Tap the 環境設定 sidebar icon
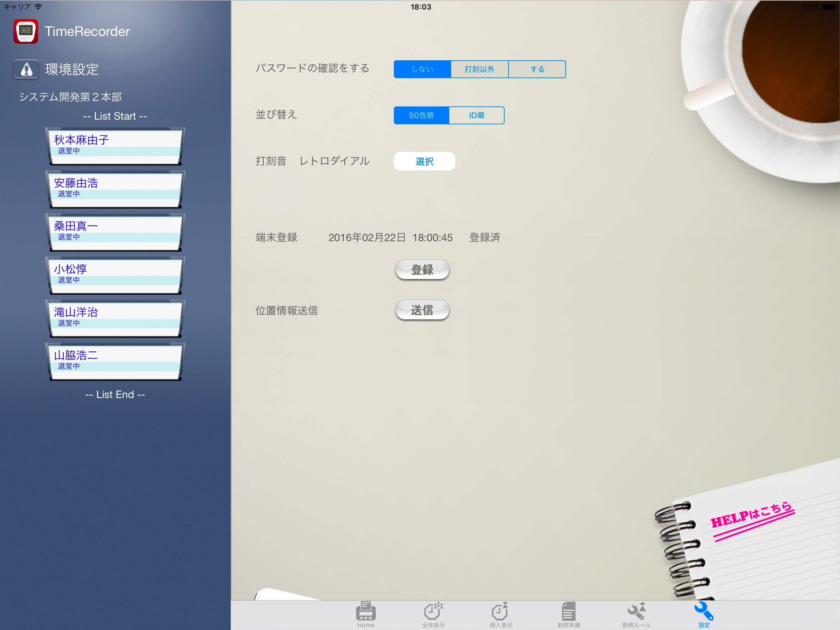This screenshot has width=840, height=630. click(x=26, y=69)
